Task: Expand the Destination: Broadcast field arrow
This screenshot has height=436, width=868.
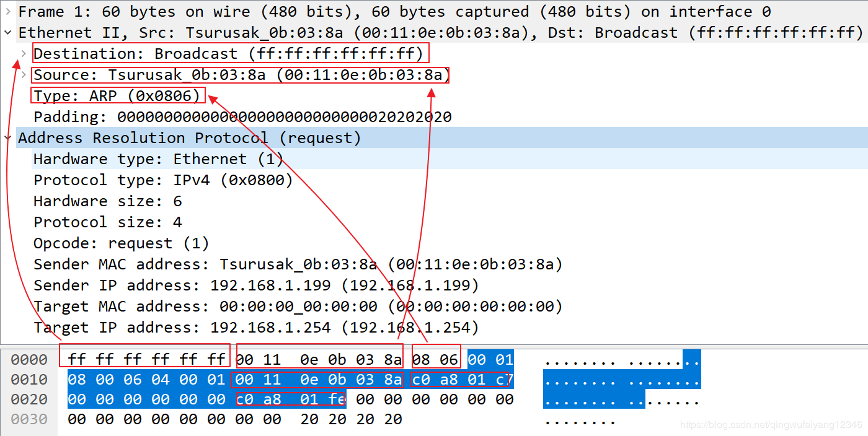Action: pos(24,54)
